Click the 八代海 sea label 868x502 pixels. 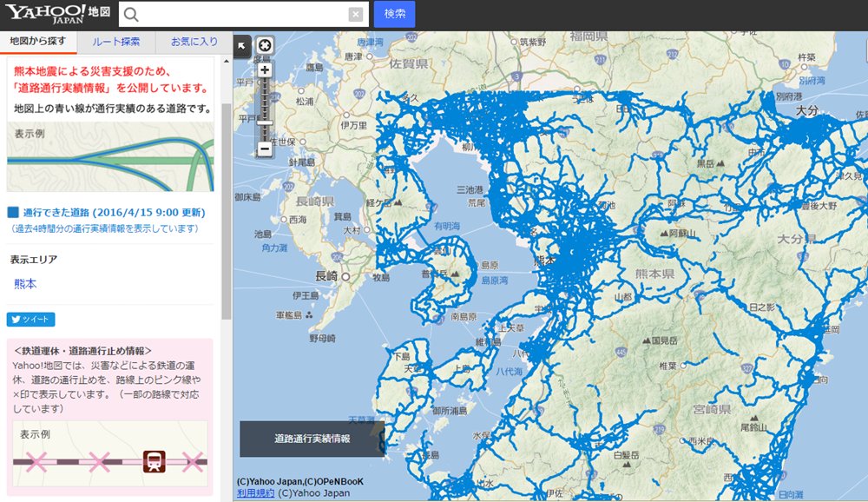[509, 372]
